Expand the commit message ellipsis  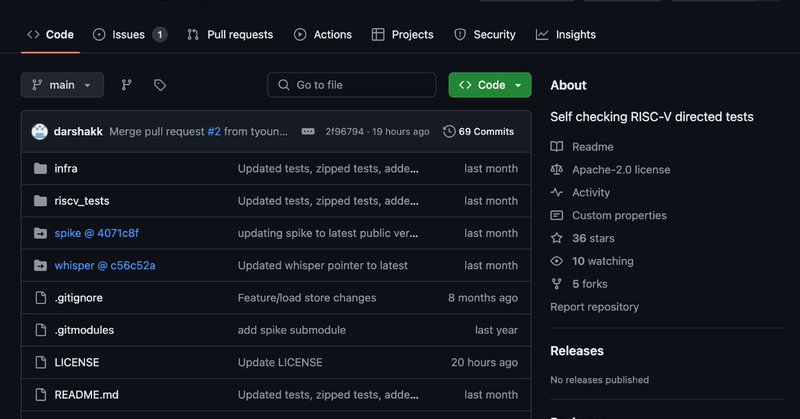point(308,132)
